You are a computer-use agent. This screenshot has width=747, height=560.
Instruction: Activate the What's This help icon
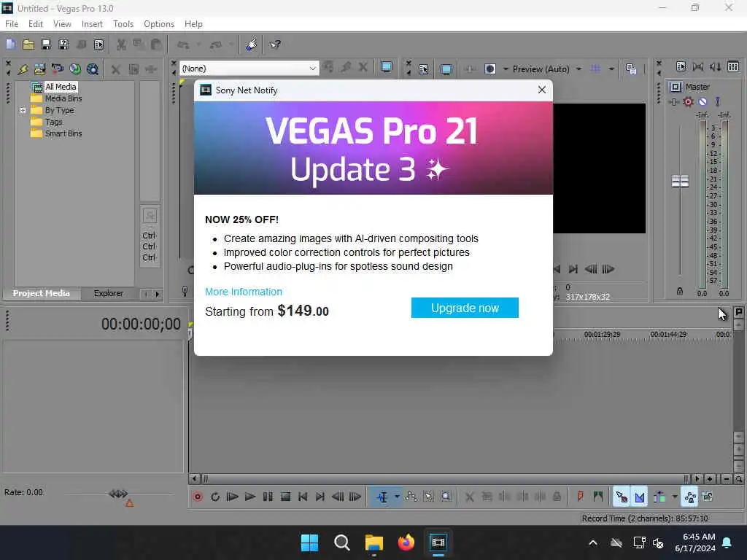coord(275,44)
